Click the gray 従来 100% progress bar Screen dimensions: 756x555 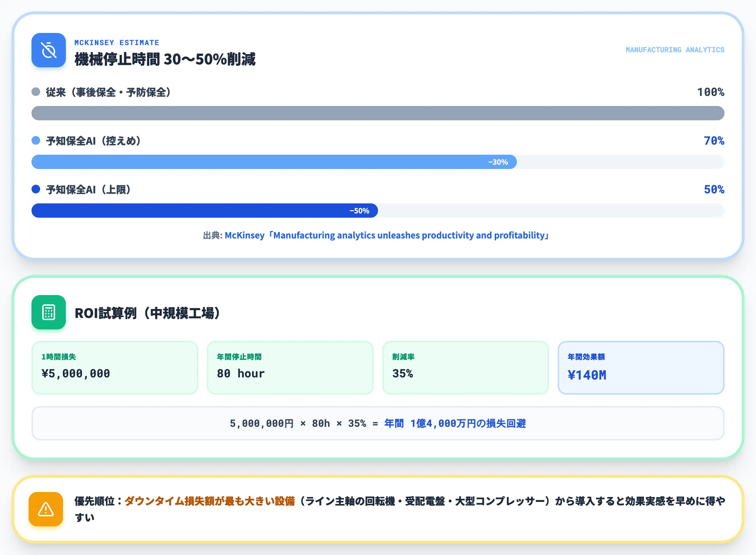[378, 113]
